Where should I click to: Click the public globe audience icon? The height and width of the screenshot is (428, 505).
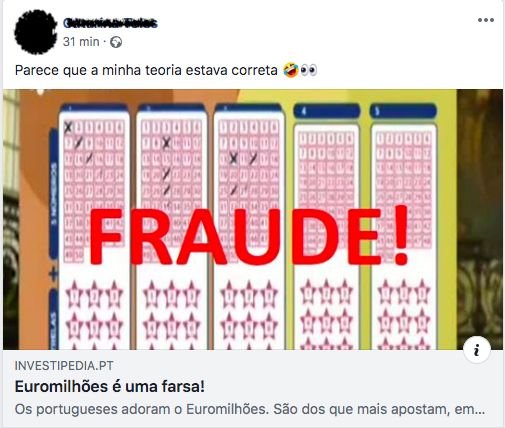point(116,42)
